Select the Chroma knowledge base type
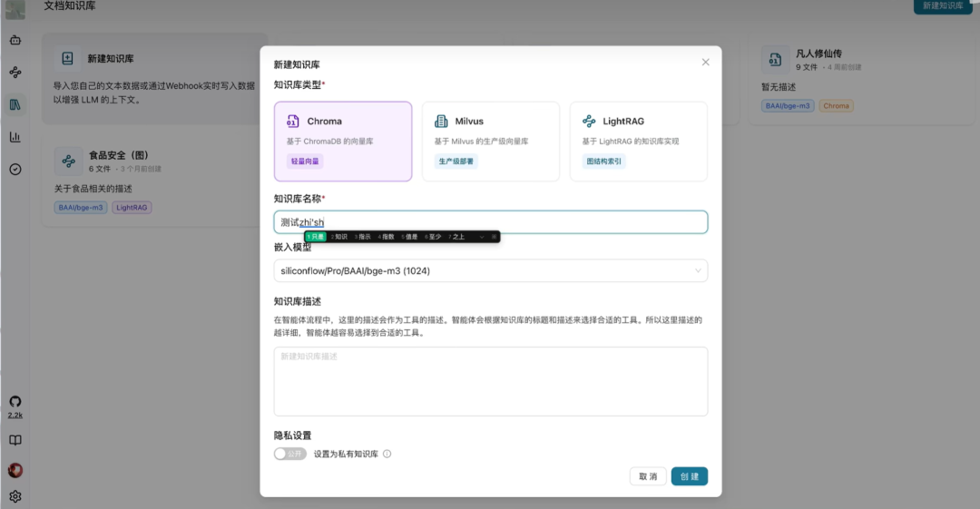The width and height of the screenshot is (980, 509). [x=342, y=142]
